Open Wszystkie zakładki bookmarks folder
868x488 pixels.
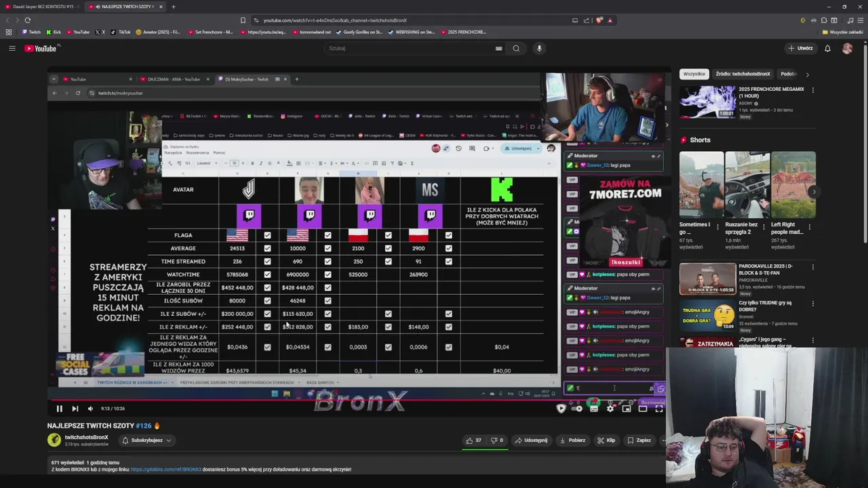tap(843, 32)
